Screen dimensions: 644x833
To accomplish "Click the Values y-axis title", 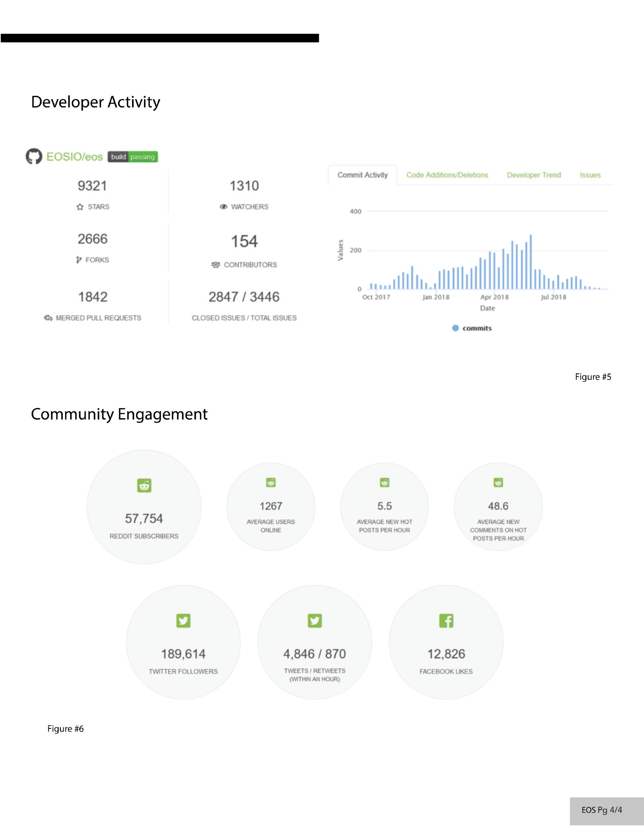I will 341,250.
